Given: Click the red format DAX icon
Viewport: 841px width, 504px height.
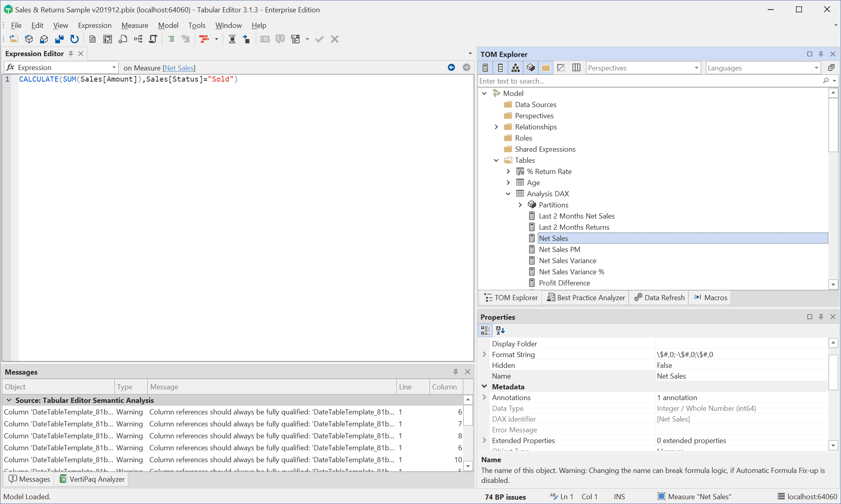Looking at the screenshot, I should (204, 39).
